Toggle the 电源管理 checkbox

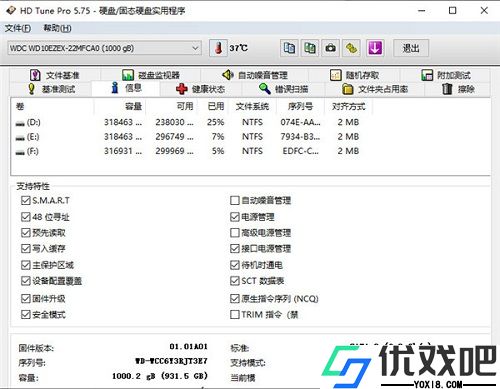(235, 217)
